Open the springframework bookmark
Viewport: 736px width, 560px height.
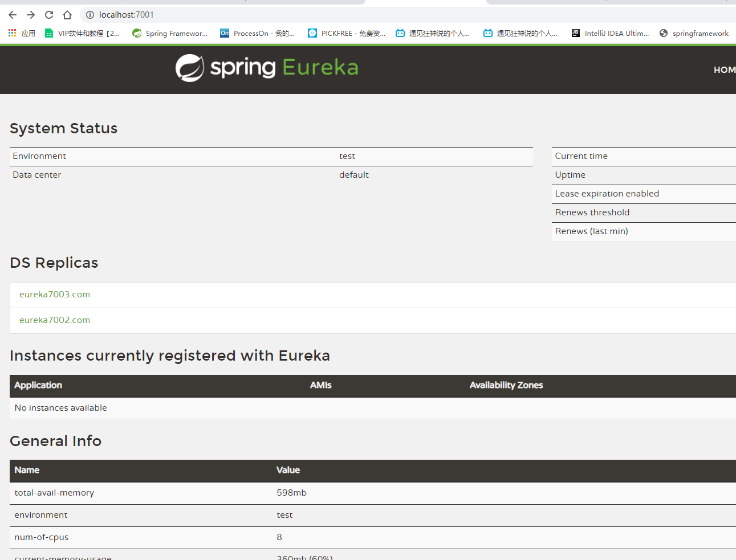[694, 33]
